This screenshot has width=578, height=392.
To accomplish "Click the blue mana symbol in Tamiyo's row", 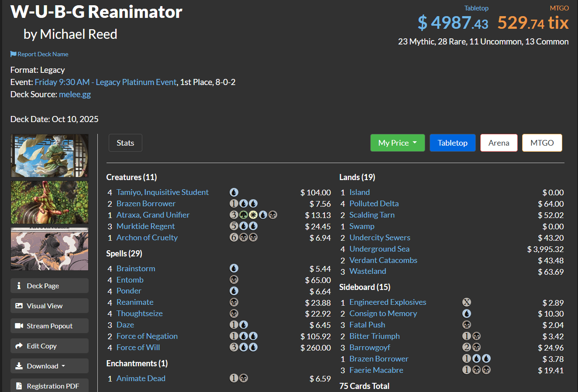I will click(x=234, y=192).
